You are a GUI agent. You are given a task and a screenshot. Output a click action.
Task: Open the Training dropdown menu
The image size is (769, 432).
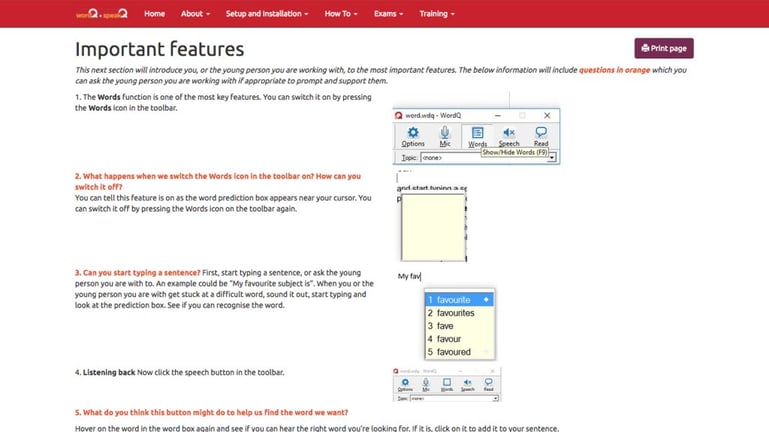[x=436, y=14]
